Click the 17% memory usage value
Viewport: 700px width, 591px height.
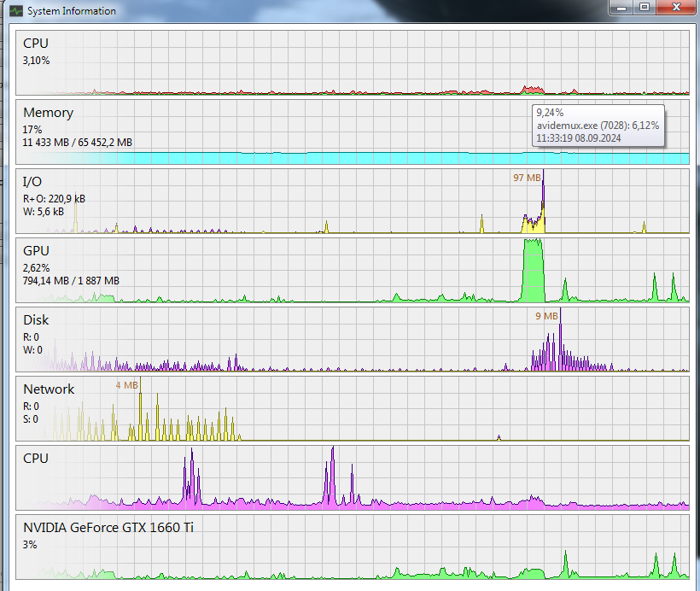tap(32, 130)
